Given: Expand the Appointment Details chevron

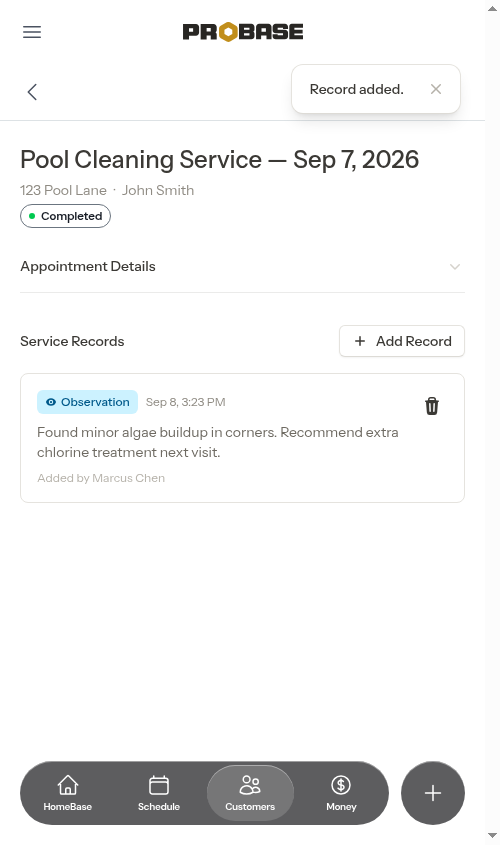Looking at the screenshot, I should 455,267.
